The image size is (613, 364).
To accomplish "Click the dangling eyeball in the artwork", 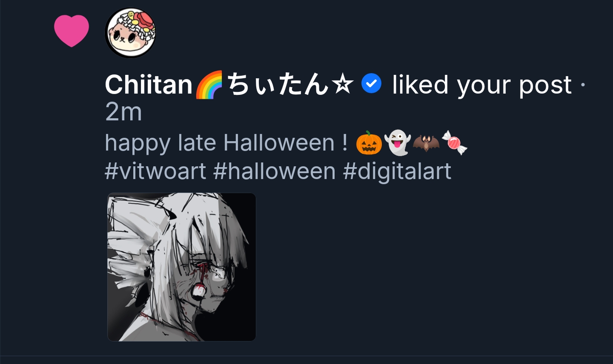I will [198, 291].
